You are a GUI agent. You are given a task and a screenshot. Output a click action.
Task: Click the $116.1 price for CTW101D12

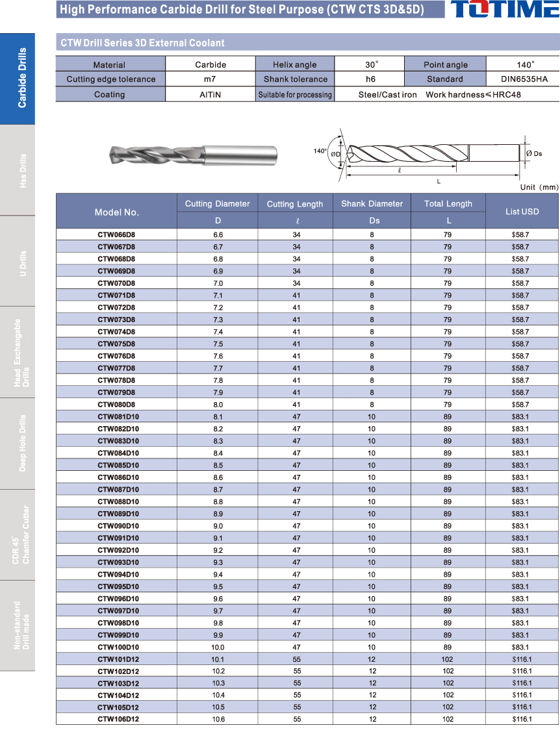tap(522, 659)
